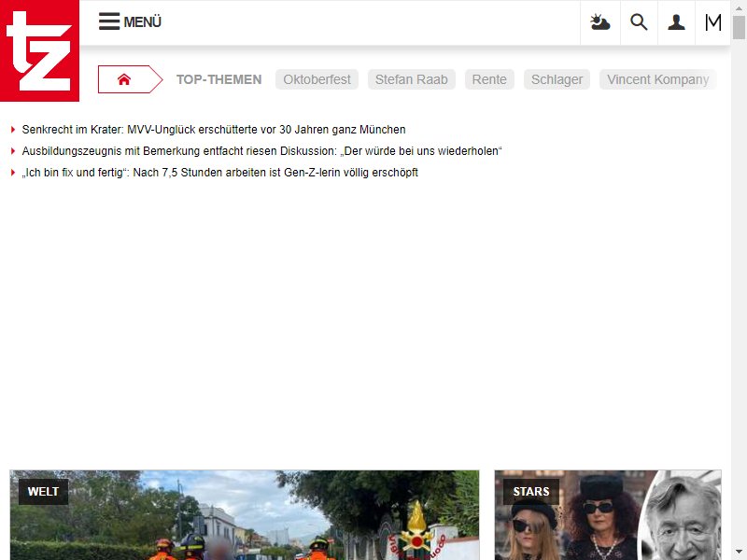Click the page scrollbar thumb
This screenshot has width=747, height=560.
tap(739, 27)
